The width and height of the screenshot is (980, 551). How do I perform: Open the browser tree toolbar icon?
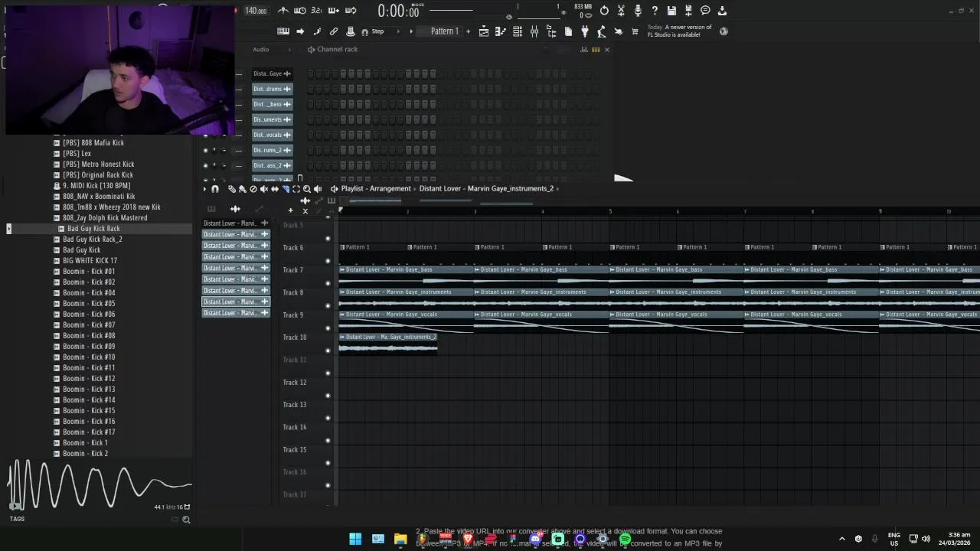coord(551,31)
